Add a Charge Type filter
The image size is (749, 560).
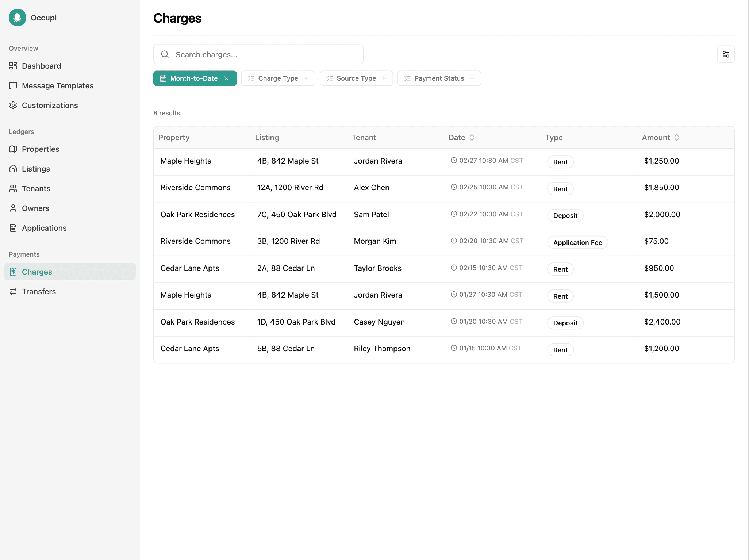click(306, 78)
